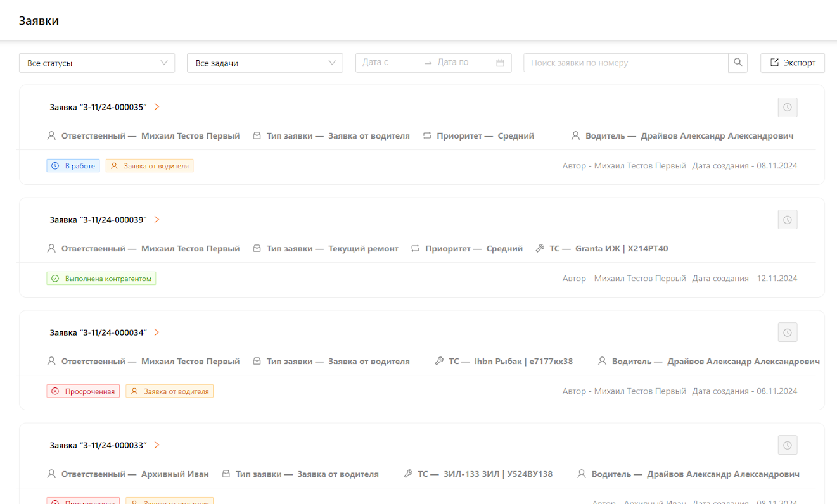Image resolution: width=837 pixels, height=504 pixels.
Task: Click arrow next to Заявка З-11/24-000039
Action: [x=157, y=220]
